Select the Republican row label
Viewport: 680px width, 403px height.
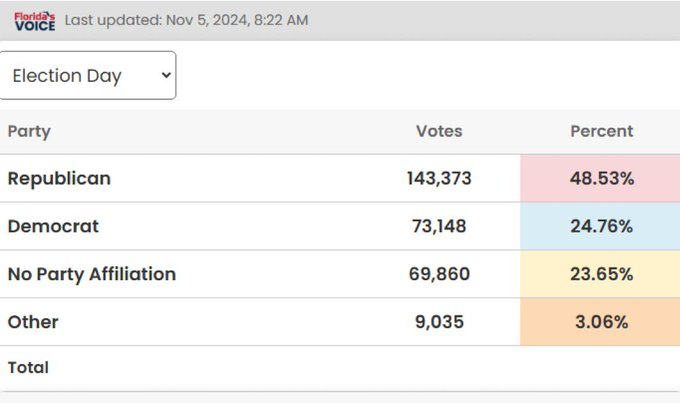click(x=59, y=178)
